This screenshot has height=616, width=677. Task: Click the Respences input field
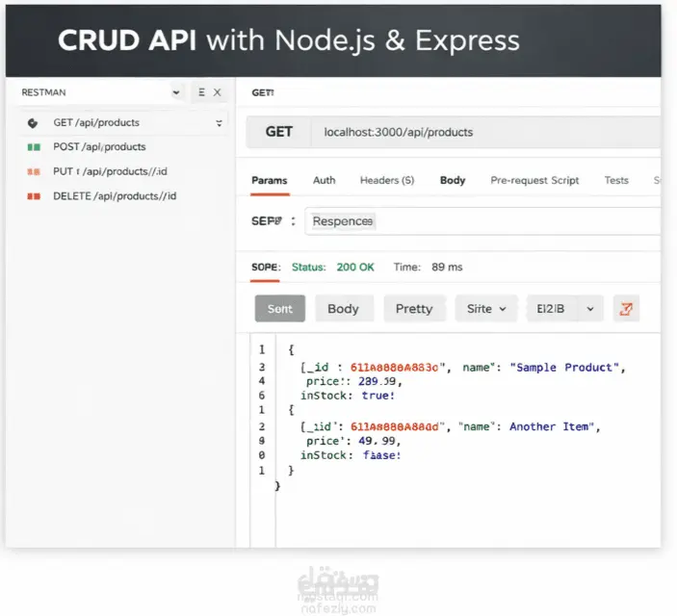tap(482, 221)
